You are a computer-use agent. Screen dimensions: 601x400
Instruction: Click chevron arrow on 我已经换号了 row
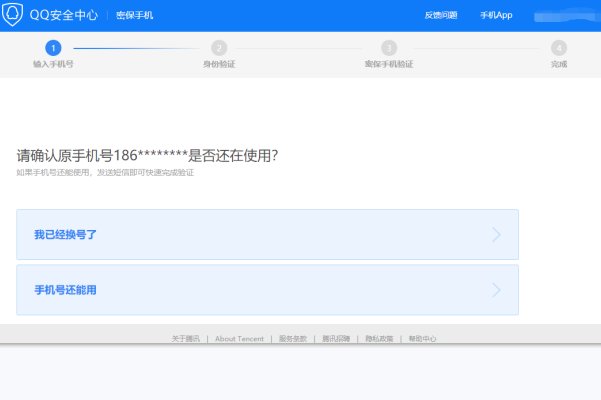pos(496,234)
